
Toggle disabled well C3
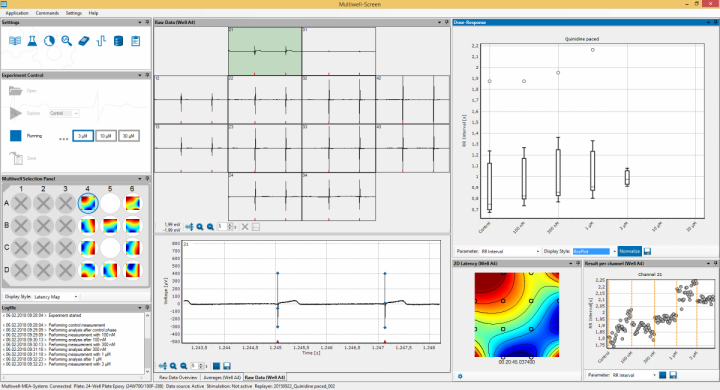point(65,248)
